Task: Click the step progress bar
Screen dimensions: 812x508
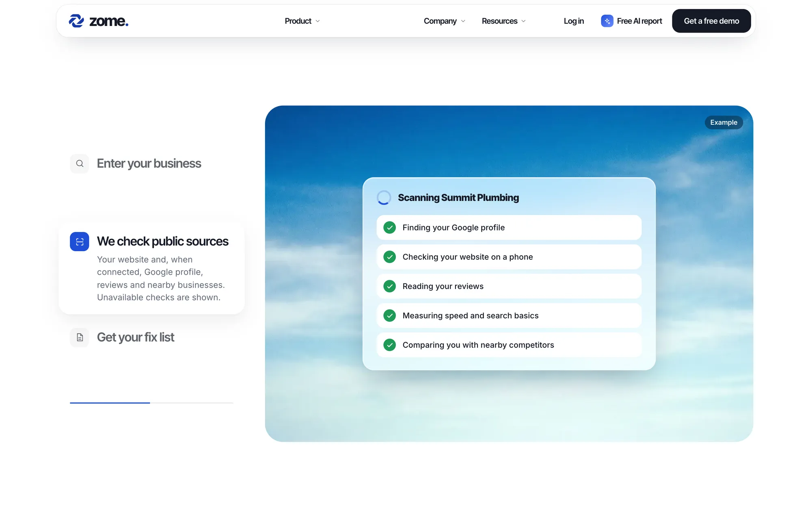Action: click(x=151, y=403)
